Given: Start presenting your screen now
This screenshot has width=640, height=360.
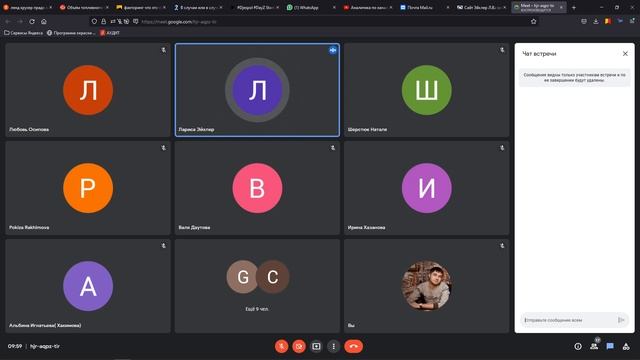Looking at the screenshot, I should click(x=316, y=346).
